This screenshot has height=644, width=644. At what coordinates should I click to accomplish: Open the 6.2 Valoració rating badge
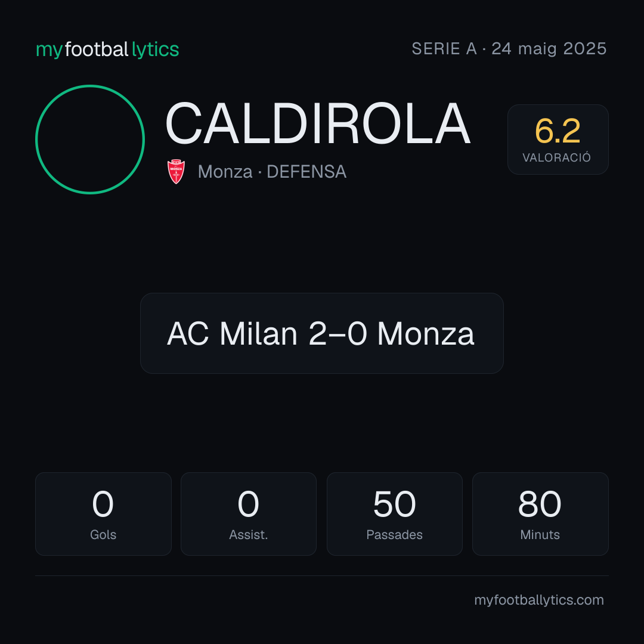(558, 139)
